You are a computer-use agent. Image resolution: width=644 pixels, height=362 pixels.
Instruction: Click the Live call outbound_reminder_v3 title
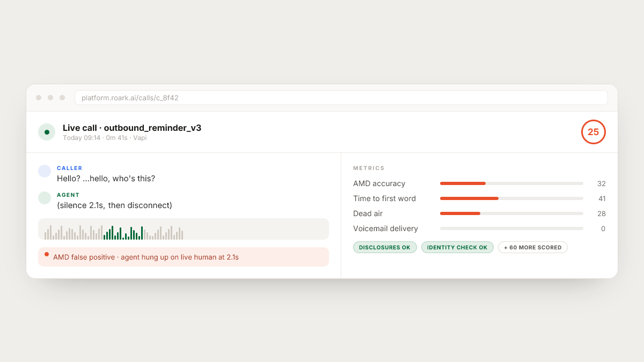point(132,128)
